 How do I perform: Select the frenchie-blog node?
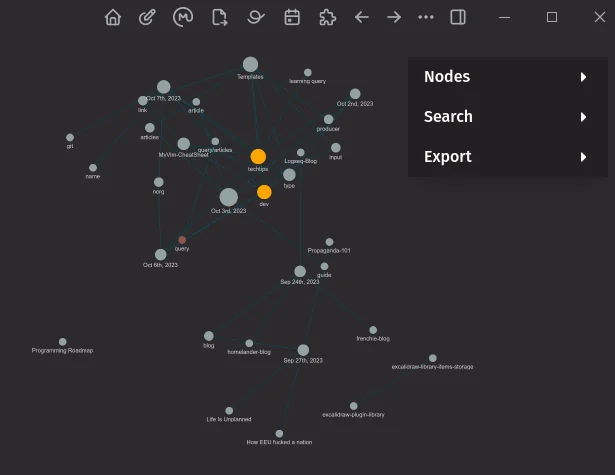click(373, 330)
